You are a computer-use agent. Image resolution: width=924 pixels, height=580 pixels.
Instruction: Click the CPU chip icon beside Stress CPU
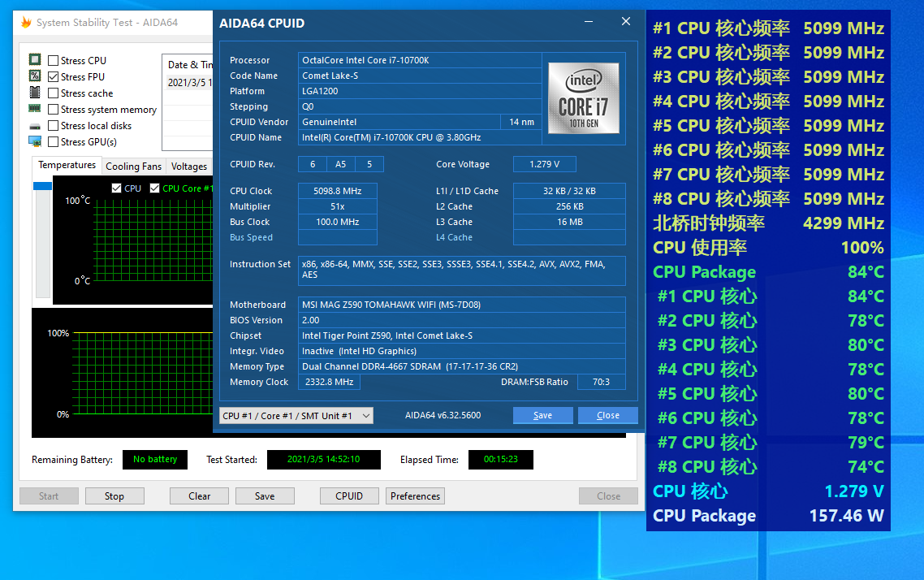[35, 59]
